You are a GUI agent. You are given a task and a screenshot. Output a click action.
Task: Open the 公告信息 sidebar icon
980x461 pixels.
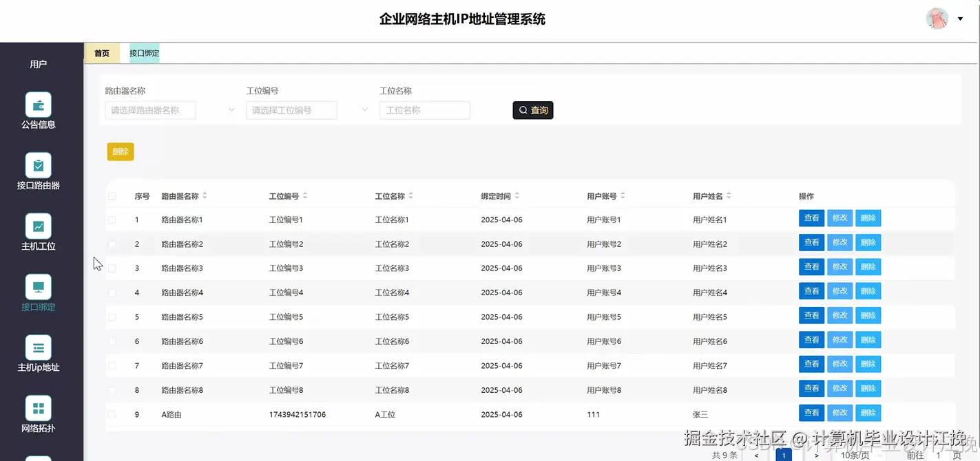point(39,105)
